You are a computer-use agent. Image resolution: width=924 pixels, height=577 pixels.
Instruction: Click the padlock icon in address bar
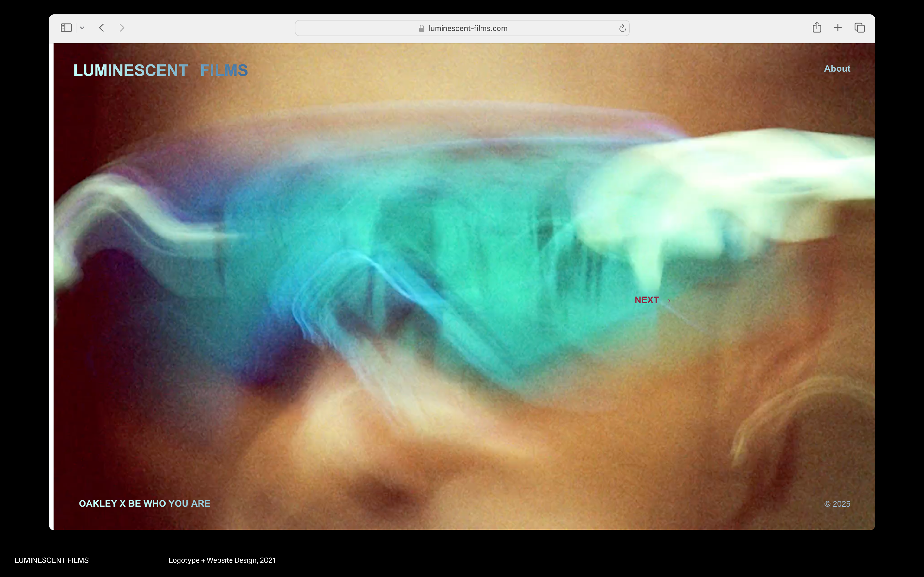[x=422, y=29]
